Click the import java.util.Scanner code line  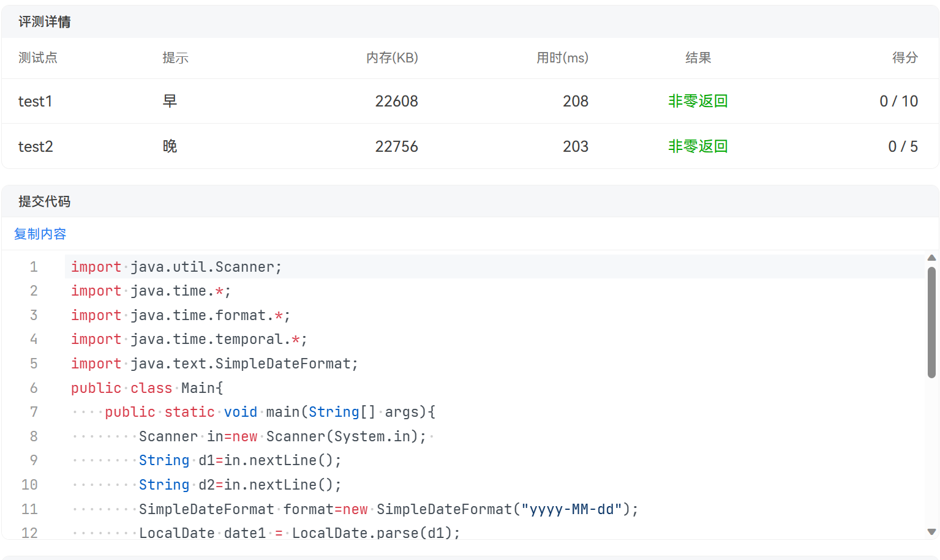click(x=176, y=267)
